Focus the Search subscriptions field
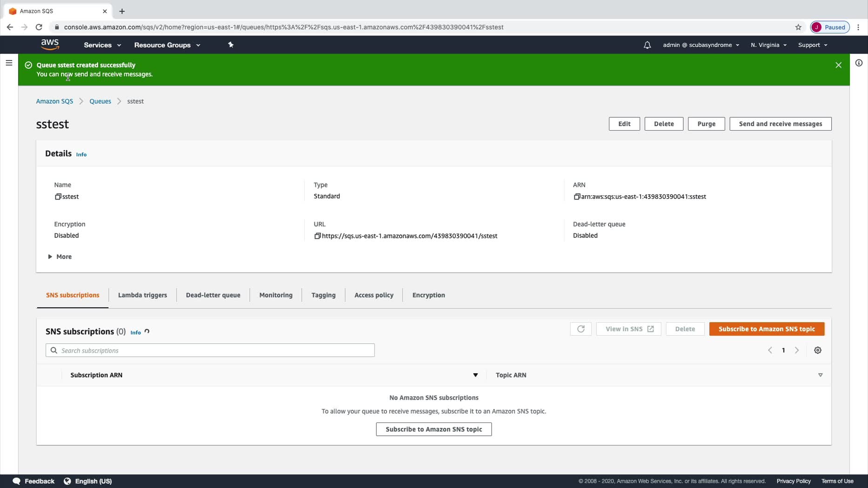 [210, 350]
